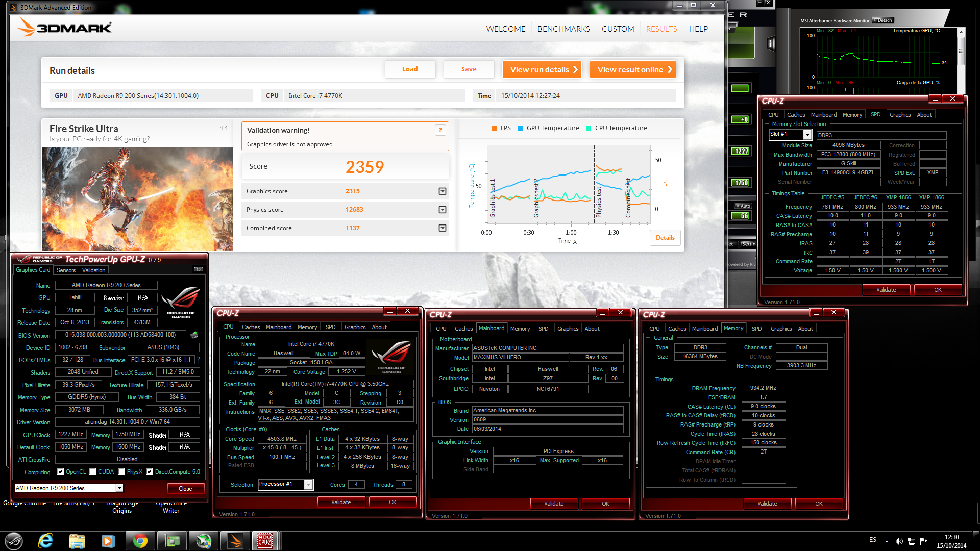Open the AMD Radeon R9 200 Series GPU dropdown
The image size is (980, 551).
119,488
